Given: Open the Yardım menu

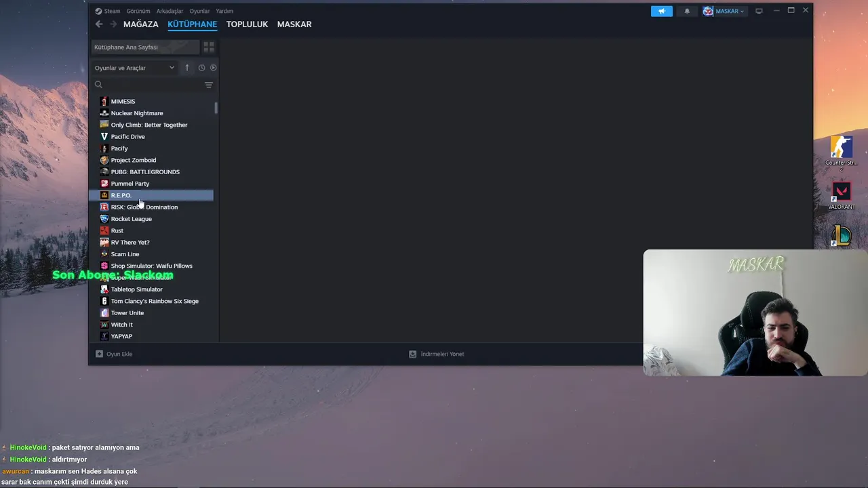Looking at the screenshot, I should click(224, 11).
